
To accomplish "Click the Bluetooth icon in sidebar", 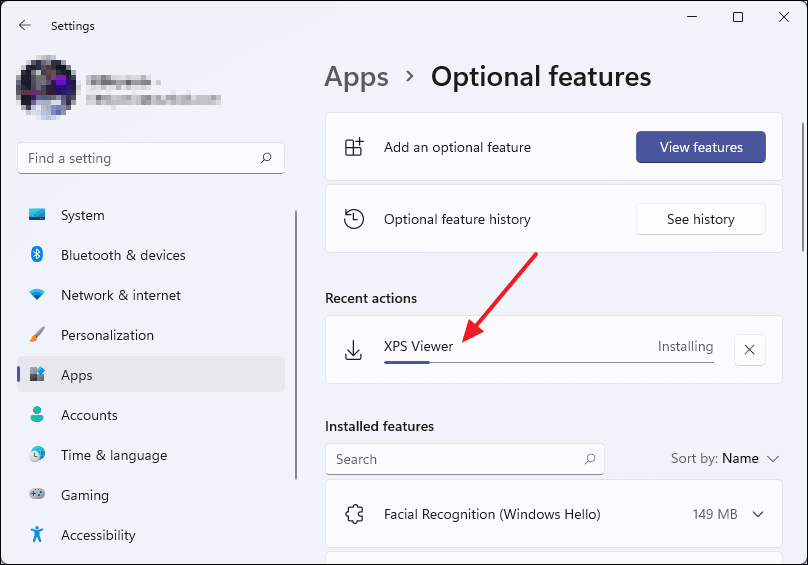I will (37, 254).
